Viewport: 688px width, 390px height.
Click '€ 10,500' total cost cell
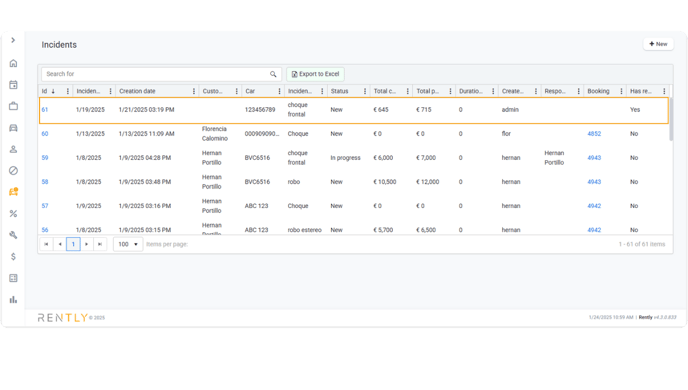(x=385, y=182)
